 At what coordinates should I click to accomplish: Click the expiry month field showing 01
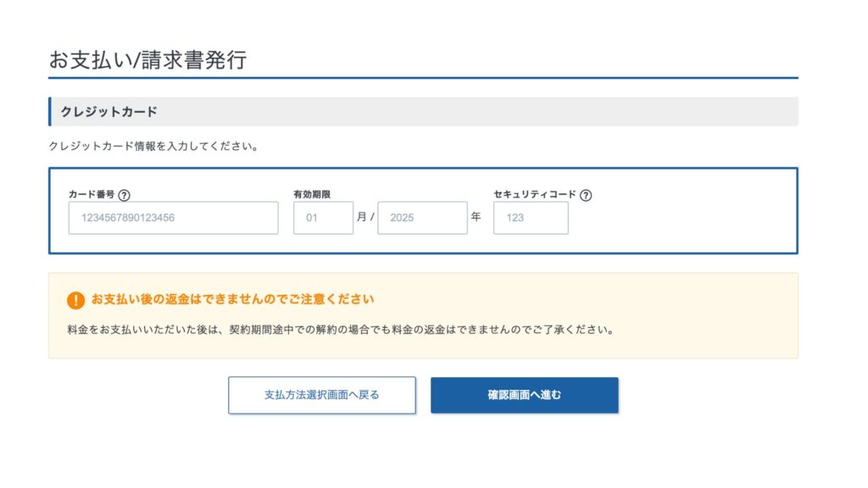[x=323, y=218]
